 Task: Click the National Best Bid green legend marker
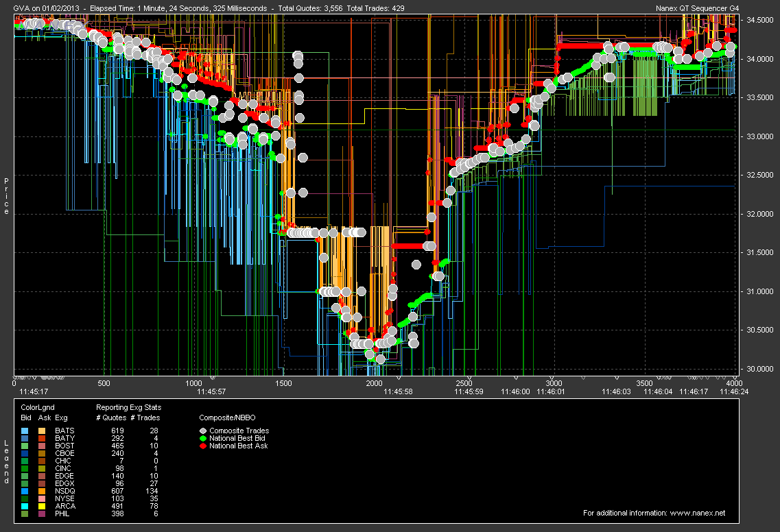pos(203,439)
